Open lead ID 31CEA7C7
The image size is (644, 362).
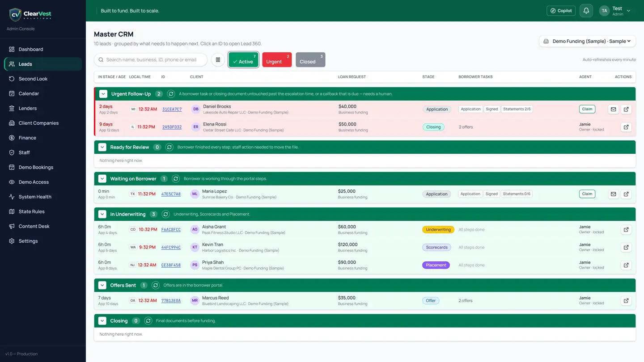click(172, 109)
